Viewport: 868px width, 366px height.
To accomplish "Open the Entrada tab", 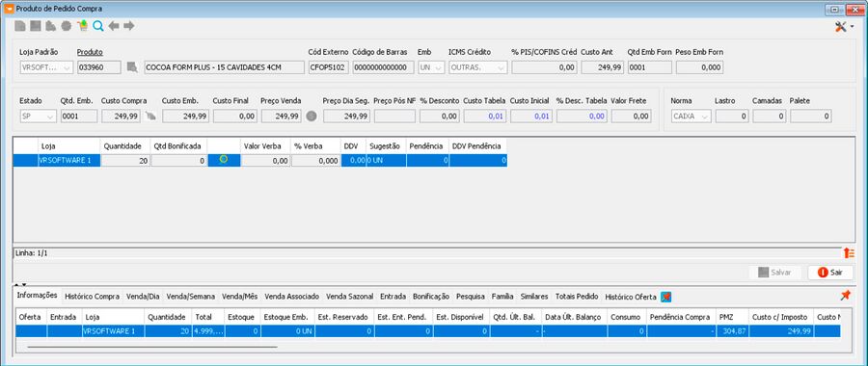I will click(x=393, y=297).
